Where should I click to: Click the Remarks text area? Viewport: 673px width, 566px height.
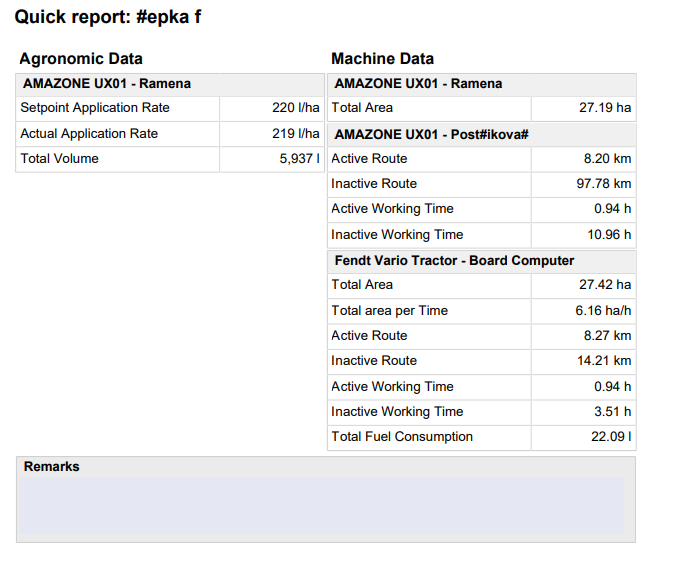(x=321, y=505)
